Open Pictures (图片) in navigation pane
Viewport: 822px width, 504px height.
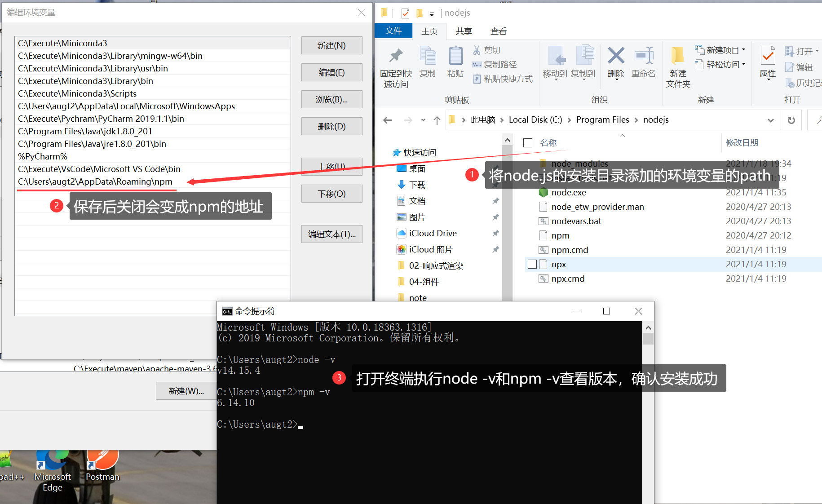pos(411,217)
